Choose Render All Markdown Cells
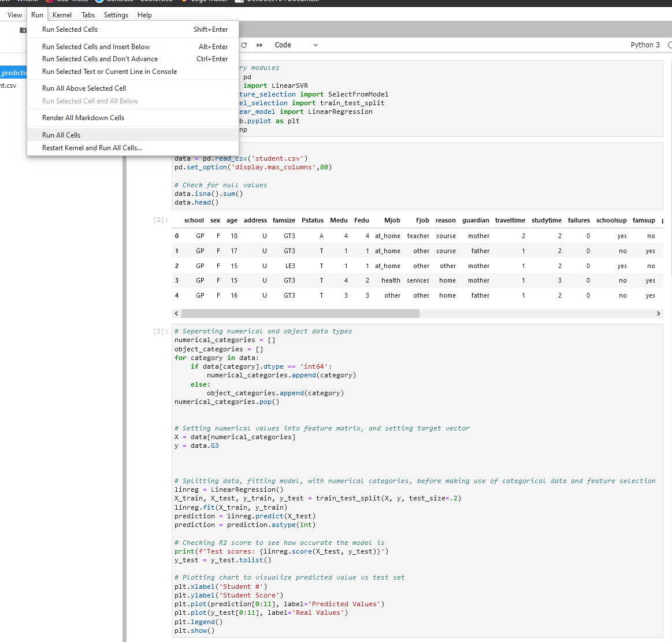This screenshot has width=672, height=642. [x=133, y=118]
